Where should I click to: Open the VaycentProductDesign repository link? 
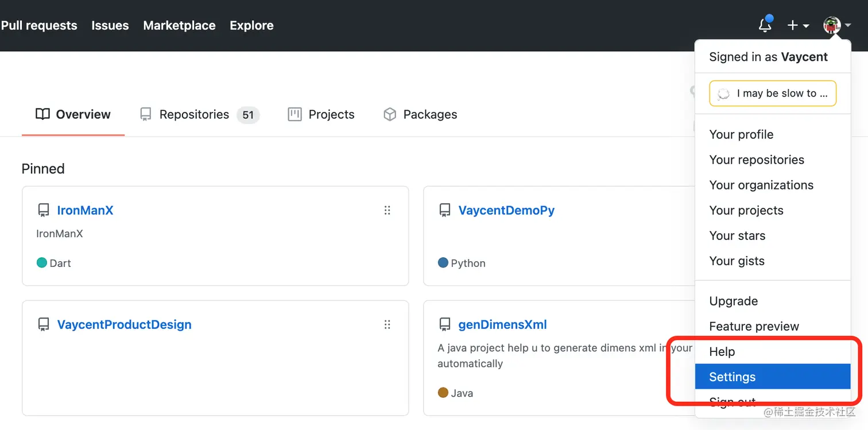(x=124, y=324)
